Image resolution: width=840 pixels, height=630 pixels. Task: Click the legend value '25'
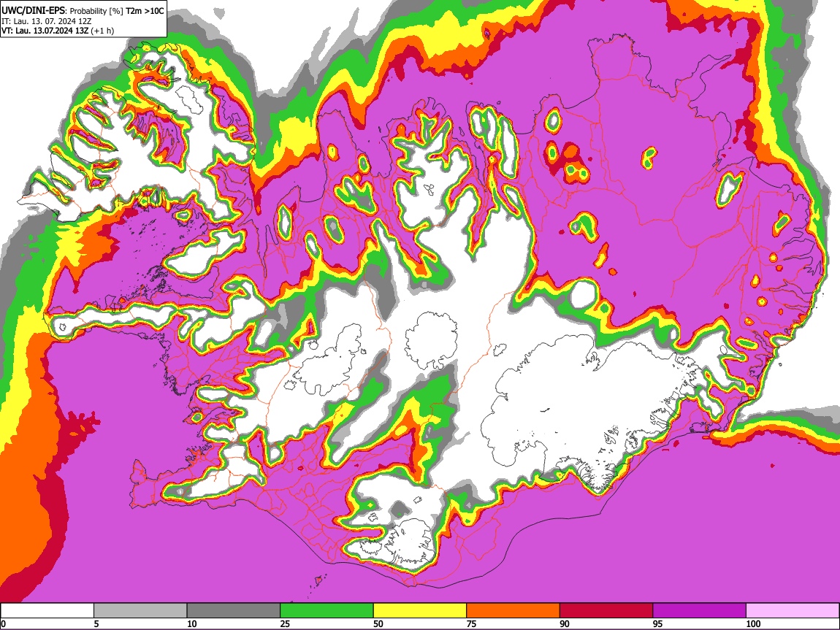285,623
